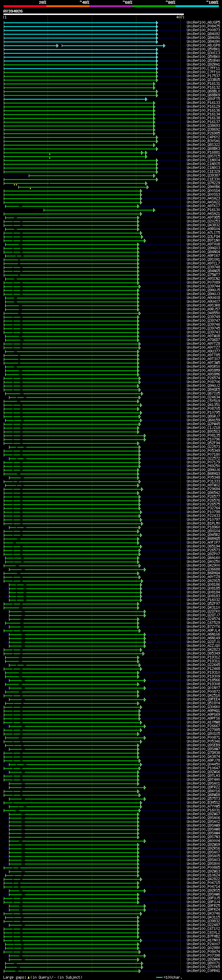Select hit UniRef100_P10647
This screenshot has width=222, height=980.
tap(203, 768)
